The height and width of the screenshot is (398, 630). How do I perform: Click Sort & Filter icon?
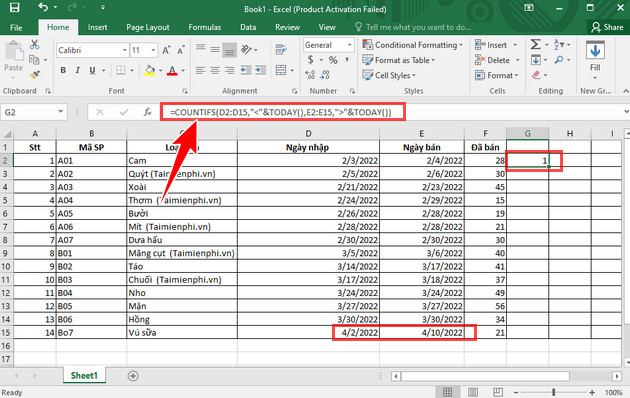[x=559, y=45]
